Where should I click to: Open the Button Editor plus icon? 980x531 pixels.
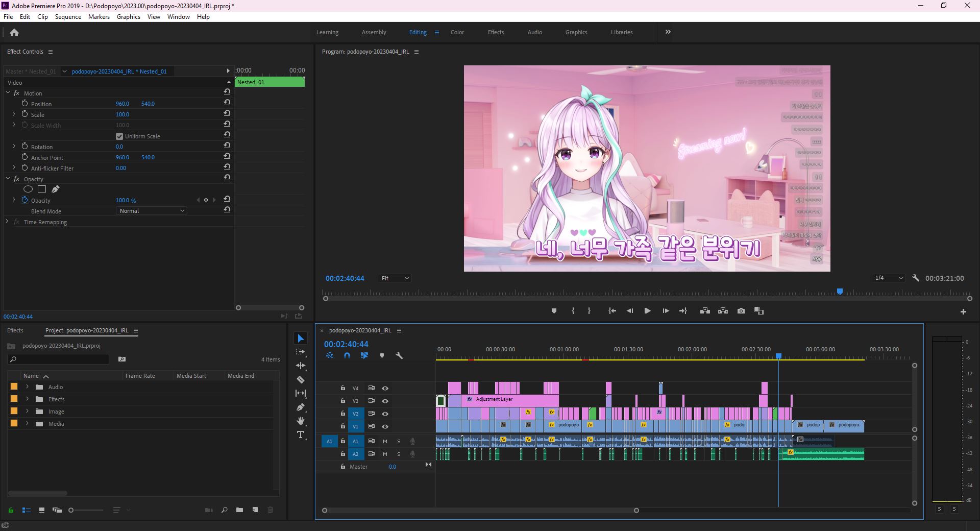[x=963, y=311]
